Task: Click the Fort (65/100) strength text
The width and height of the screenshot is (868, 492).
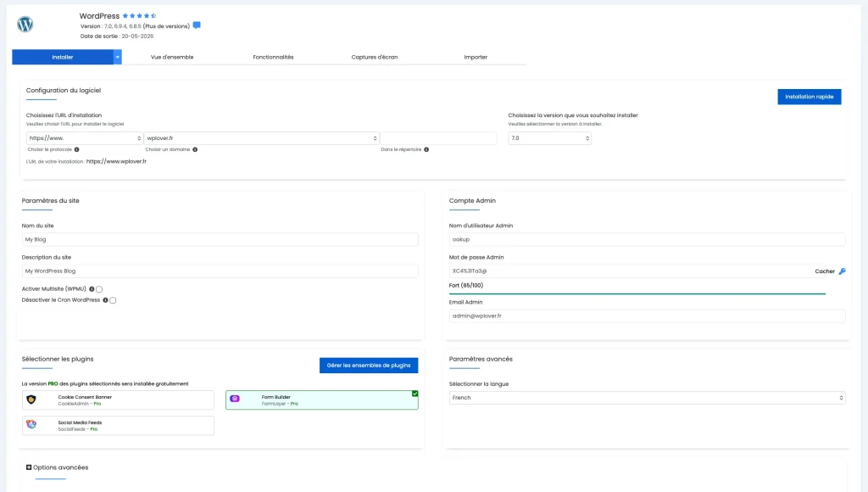Action: click(466, 286)
